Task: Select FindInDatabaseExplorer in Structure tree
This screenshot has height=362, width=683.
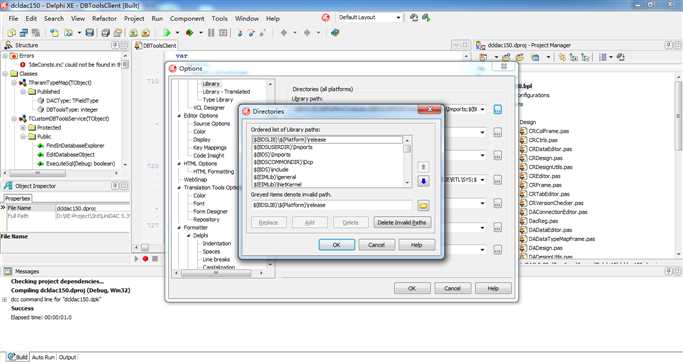Action: [75, 145]
